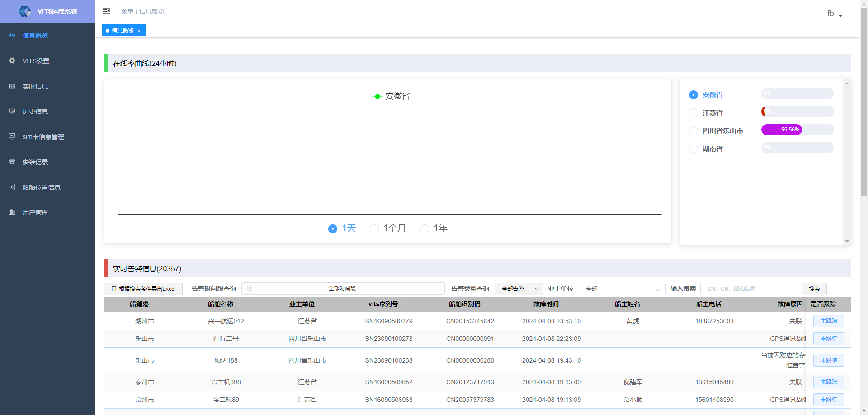868x415 pixels.
Task: Click the green 安徽省 legend marker
Action: [x=377, y=96]
